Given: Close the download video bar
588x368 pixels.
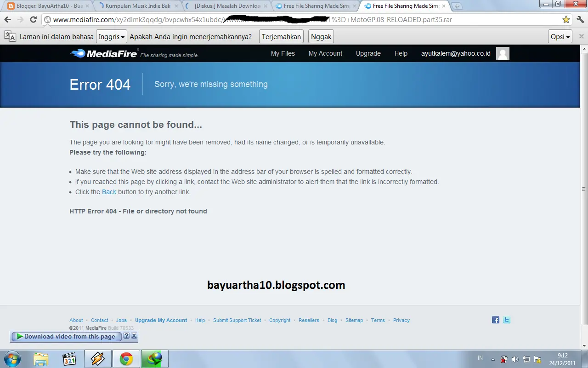Looking at the screenshot, I should pos(134,336).
